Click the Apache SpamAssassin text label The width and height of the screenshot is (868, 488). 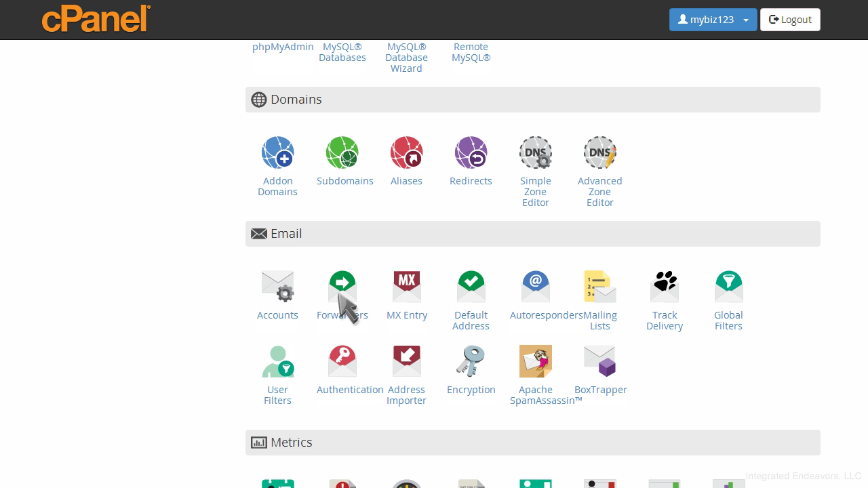point(546,395)
